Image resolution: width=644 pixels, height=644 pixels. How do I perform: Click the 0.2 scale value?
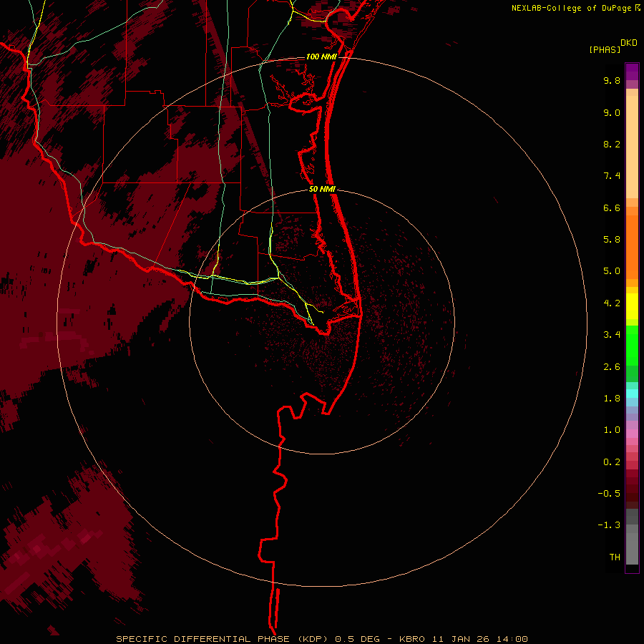(x=612, y=462)
